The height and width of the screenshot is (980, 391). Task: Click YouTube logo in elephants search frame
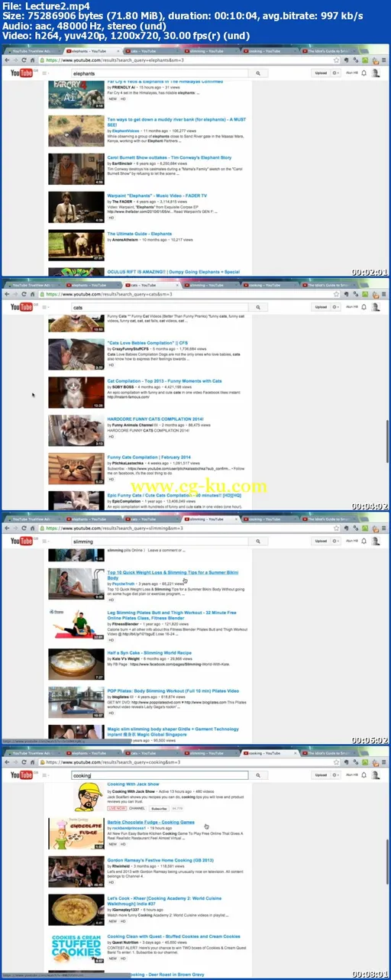[x=20, y=73]
